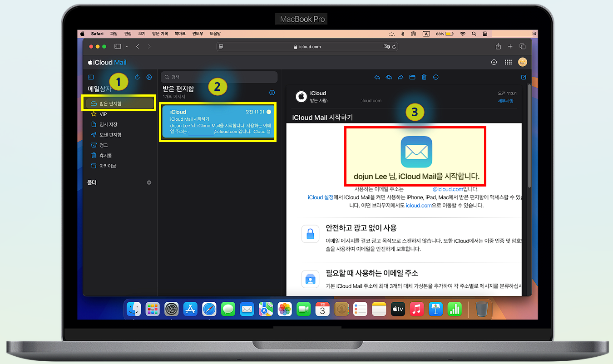This screenshot has width=613, height=364.
Task: Click the iCloud Mail logo
Action: tap(107, 62)
